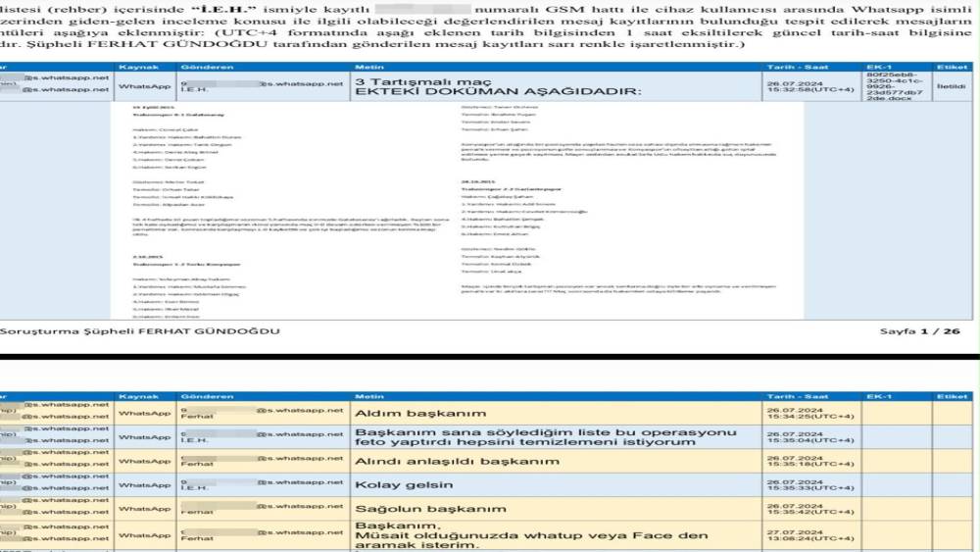Image resolution: width=980 pixels, height=552 pixels.
Task: Click the 'Aldım başkanım' message row
Action: click(x=485, y=413)
